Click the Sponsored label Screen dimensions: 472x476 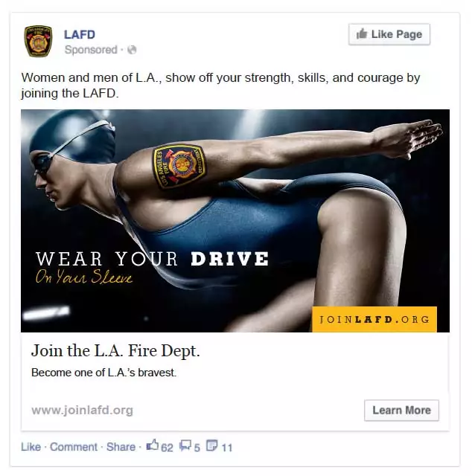(91, 50)
